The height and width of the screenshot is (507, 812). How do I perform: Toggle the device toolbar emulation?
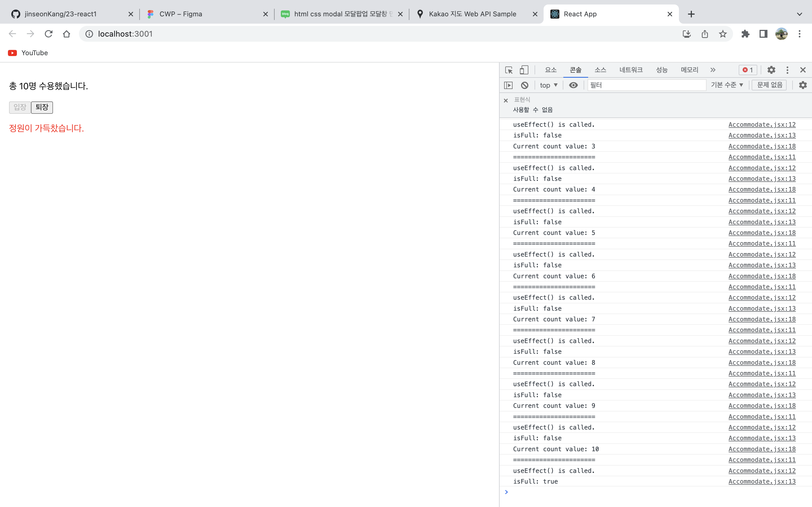click(523, 70)
